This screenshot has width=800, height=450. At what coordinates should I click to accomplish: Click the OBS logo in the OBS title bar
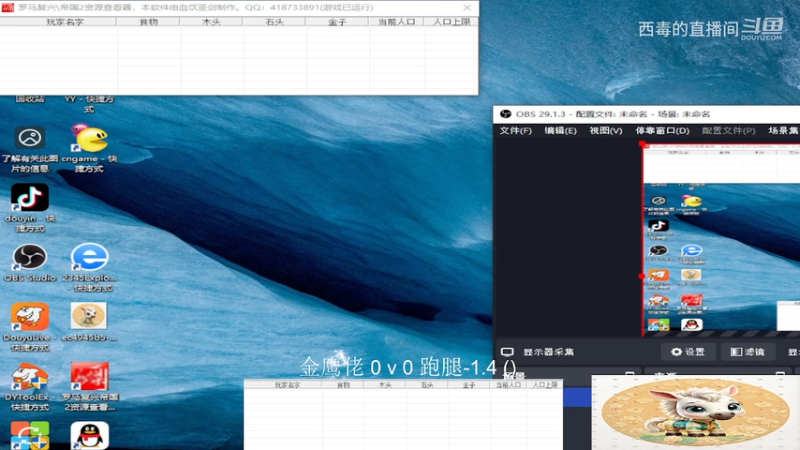pos(505,114)
